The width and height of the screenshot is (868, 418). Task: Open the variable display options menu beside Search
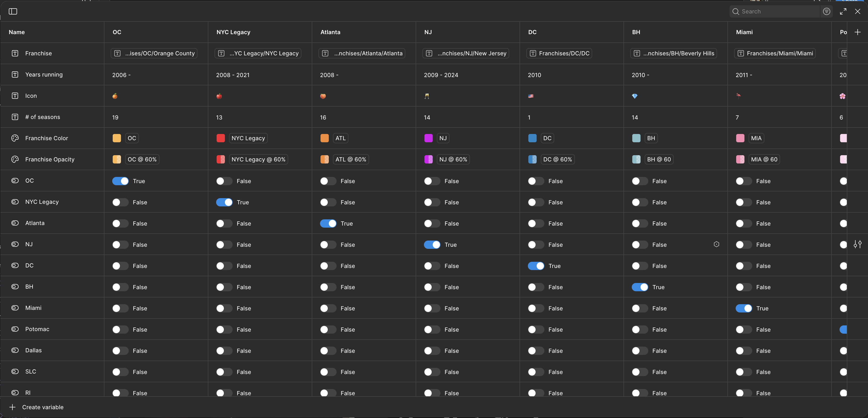tap(827, 11)
